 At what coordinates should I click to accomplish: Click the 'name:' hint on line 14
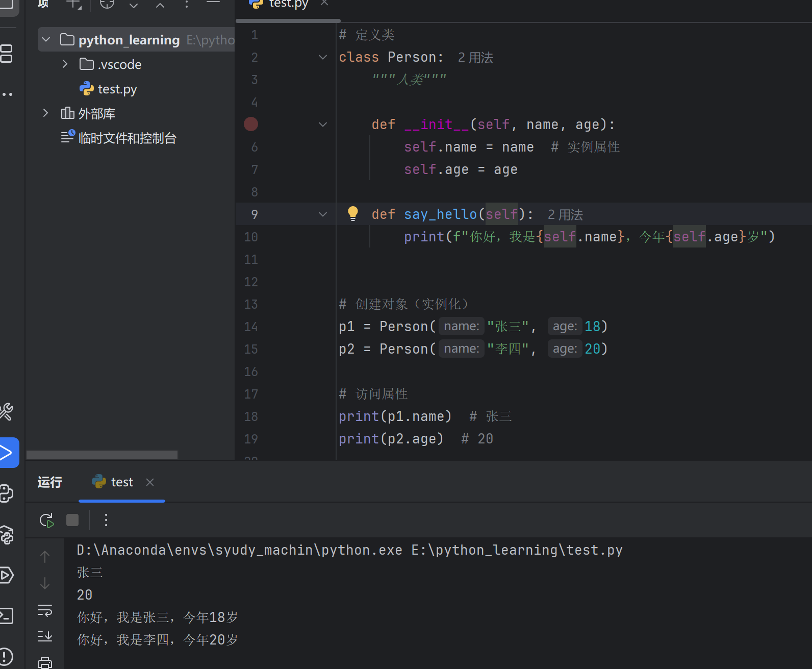pos(461,327)
